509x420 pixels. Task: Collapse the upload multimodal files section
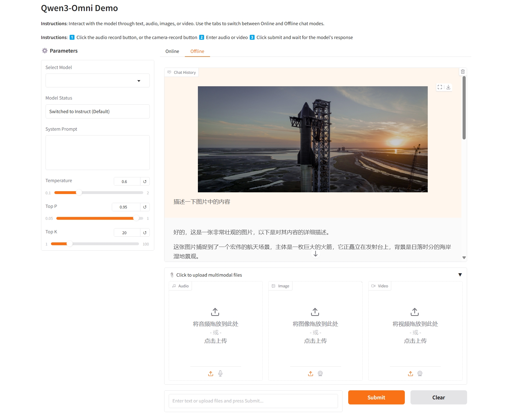pos(460,275)
